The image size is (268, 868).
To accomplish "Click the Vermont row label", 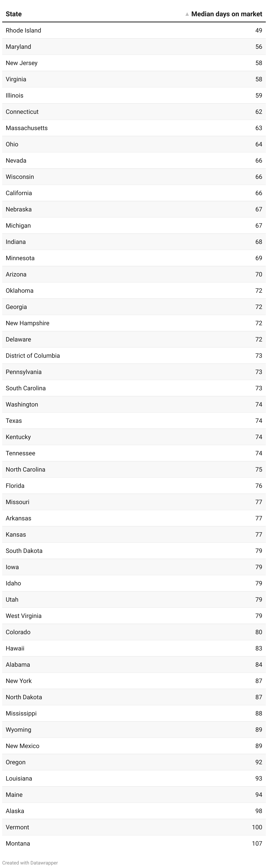I will click(x=18, y=827).
